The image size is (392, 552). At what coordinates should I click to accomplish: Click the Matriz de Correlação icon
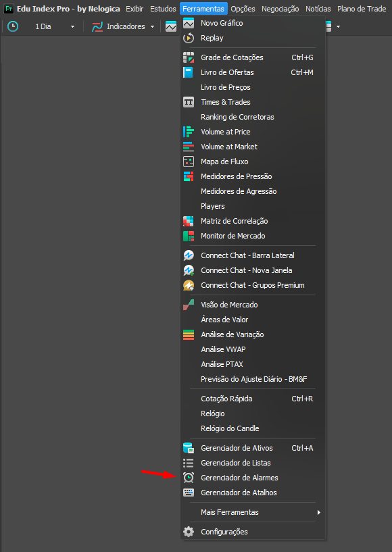[x=189, y=221]
